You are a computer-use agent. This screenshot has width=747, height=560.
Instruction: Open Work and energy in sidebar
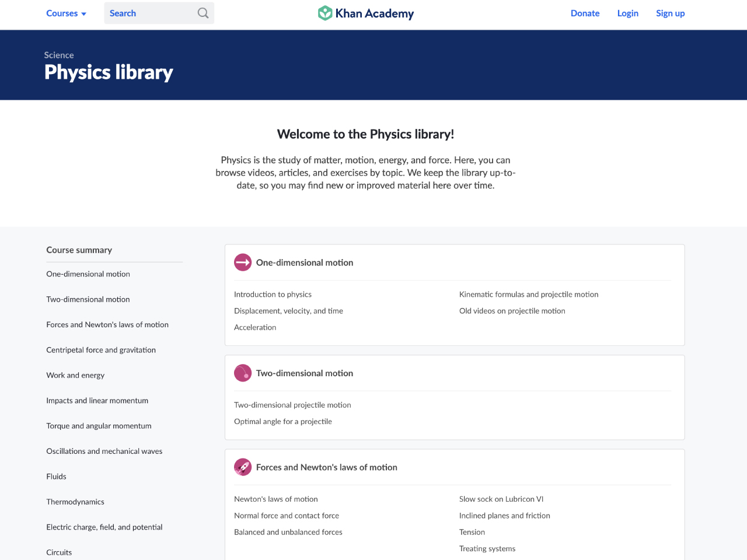pyautogui.click(x=75, y=375)
